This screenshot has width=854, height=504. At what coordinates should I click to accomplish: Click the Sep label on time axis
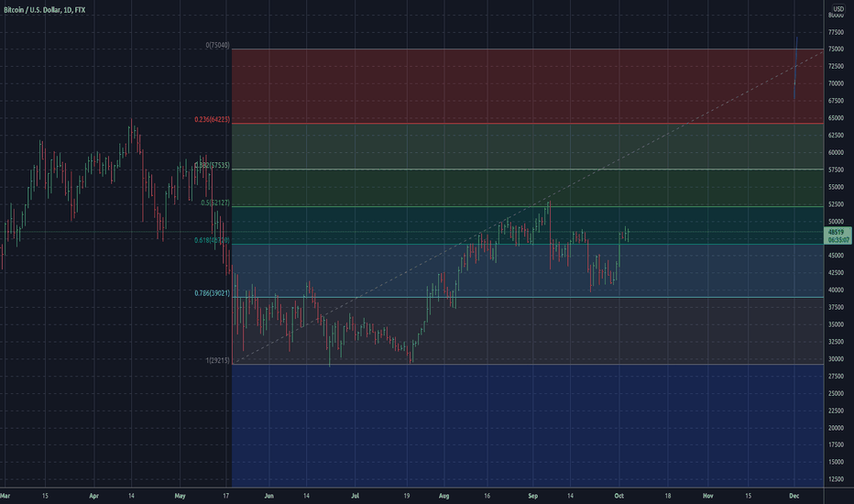click(x=532, y=496)
